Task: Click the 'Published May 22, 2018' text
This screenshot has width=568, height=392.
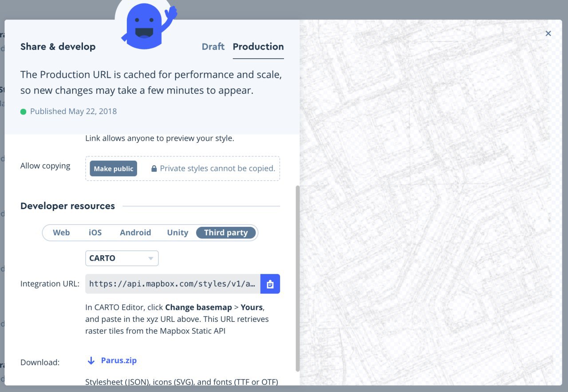Action: pyautogui.click(x=73, y=111)
